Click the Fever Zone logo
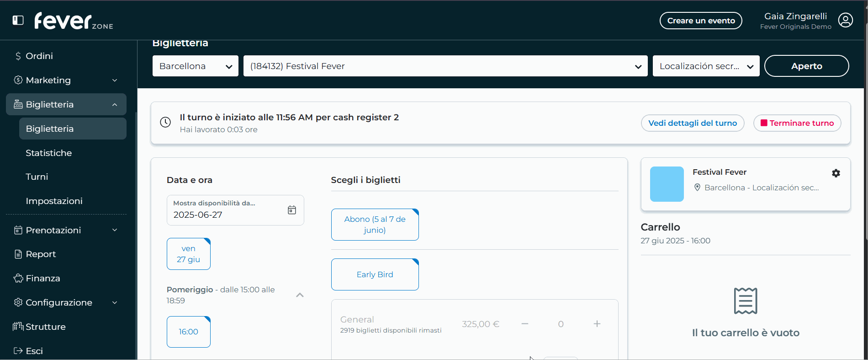This screenshot has height=360, width=868. tap(74, 21)
